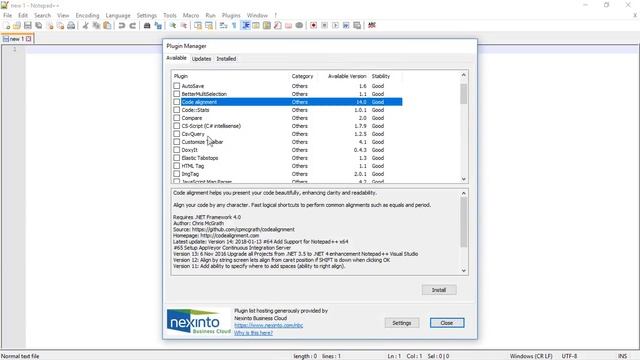Switch to the Installed tab

(226, 59)
